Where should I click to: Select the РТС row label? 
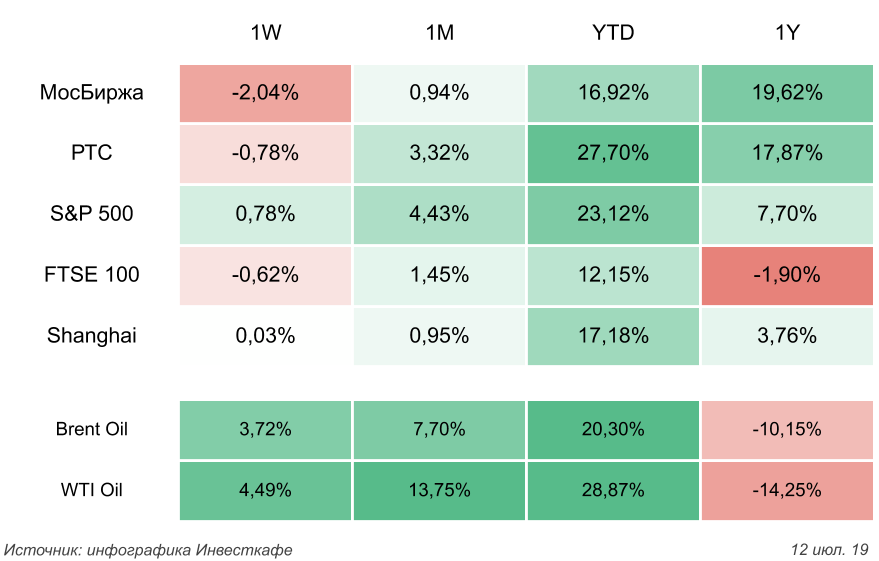tap(92, 153)
